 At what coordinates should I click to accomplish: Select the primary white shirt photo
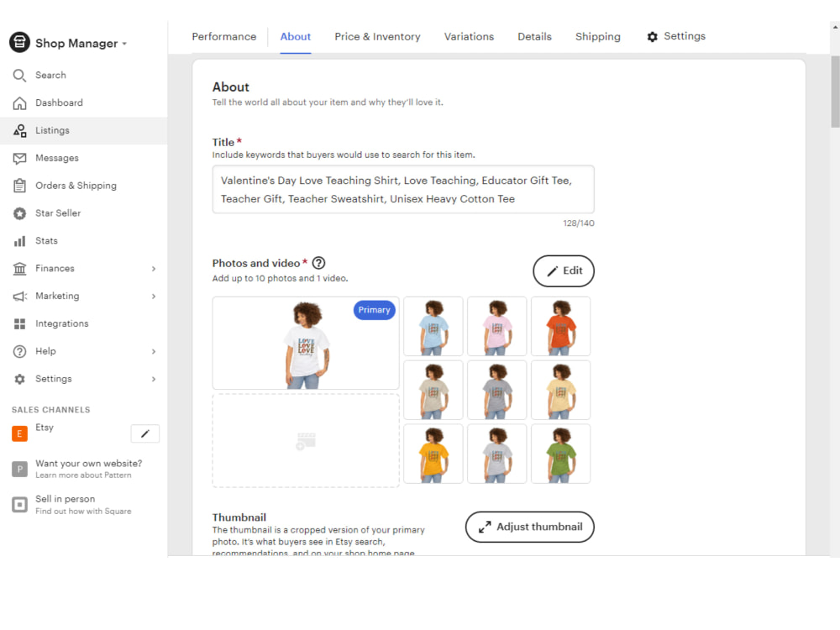click(x=306, y=344)
